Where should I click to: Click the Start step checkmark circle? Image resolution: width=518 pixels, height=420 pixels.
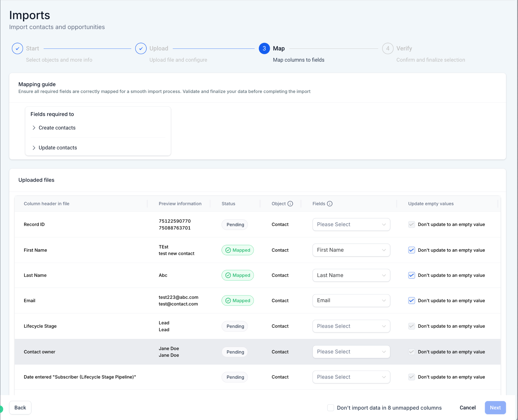[x=17, y=49]
